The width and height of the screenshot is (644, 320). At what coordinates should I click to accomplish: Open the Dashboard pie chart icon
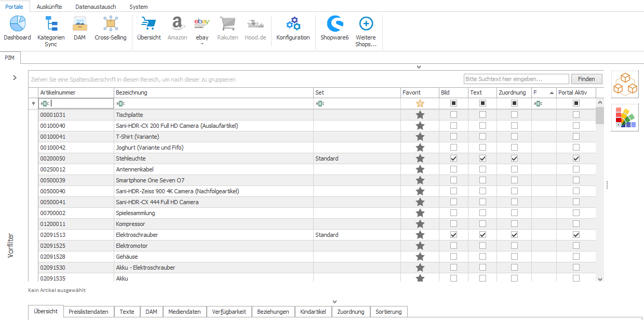17,24
